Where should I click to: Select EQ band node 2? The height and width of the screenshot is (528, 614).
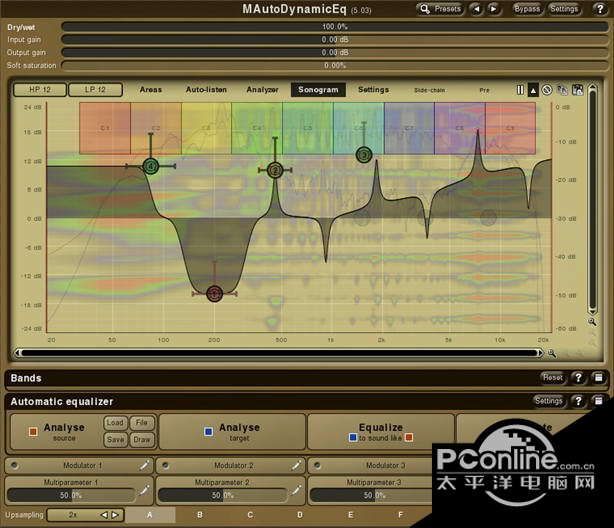pos(275,170)
